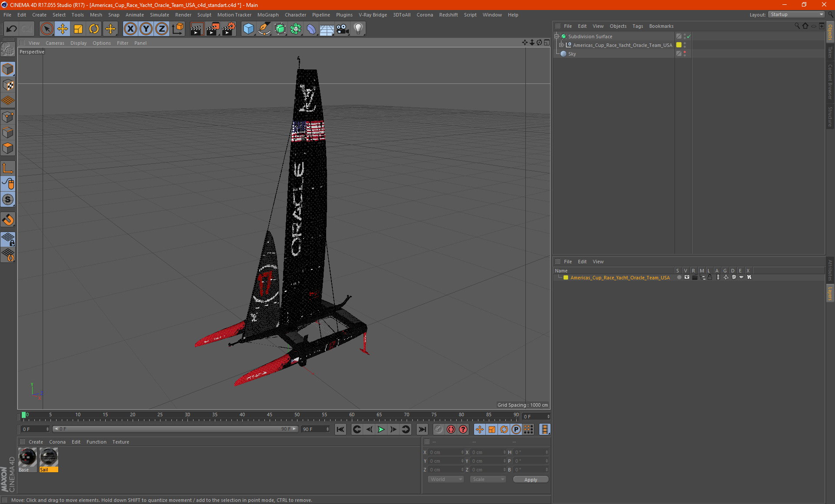835x504 pixels.
Task: Open the Scale mode dropdown
Action: coord(488,479)
